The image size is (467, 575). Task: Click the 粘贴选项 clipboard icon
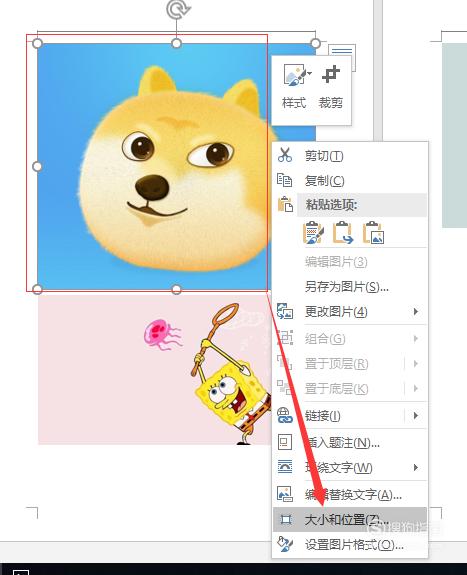285,204
